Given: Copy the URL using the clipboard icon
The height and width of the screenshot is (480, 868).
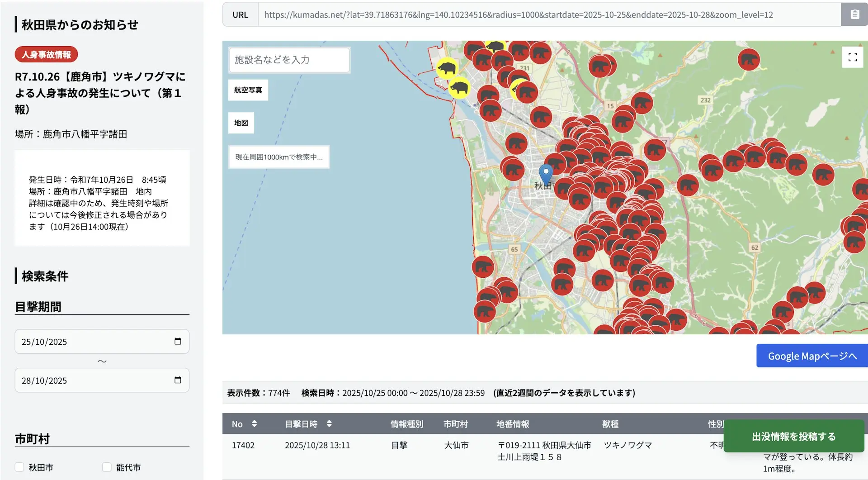Looking at the screenshot, I should tap(855, 14).
